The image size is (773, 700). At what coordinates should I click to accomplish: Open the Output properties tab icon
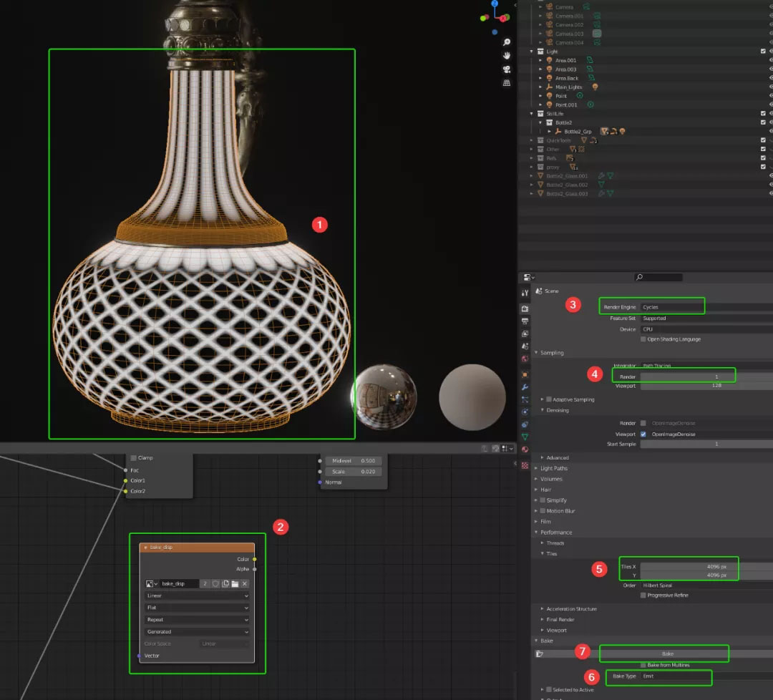pos(525,321)
